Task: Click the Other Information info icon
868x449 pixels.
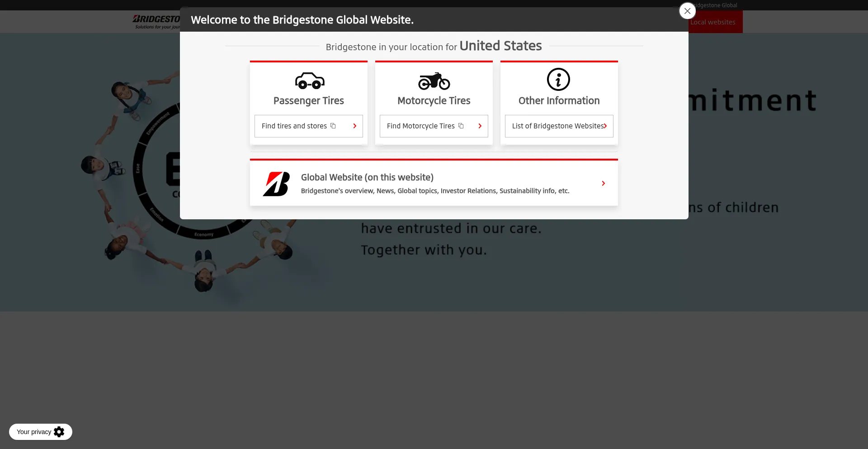Action: pos(559,79)
